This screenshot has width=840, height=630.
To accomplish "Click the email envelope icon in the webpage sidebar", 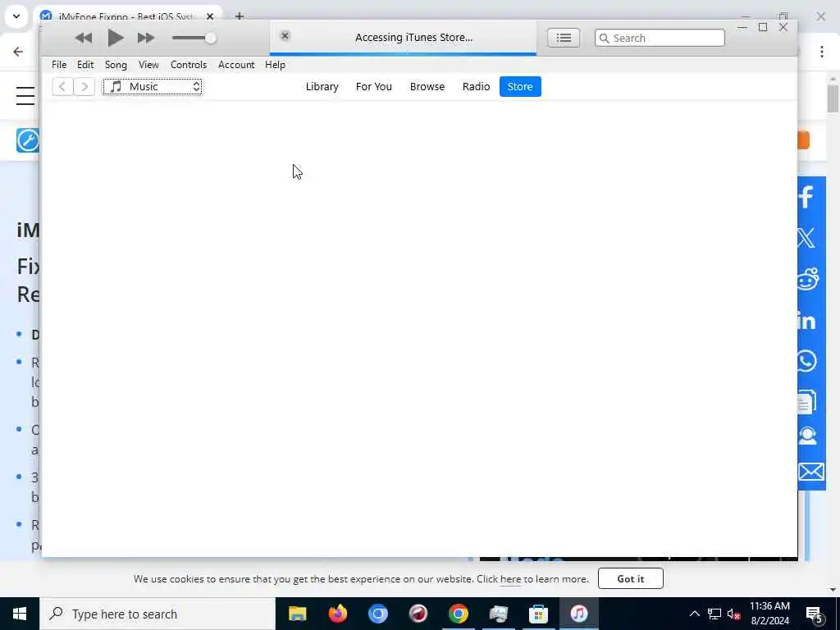I will coord(811,472).
